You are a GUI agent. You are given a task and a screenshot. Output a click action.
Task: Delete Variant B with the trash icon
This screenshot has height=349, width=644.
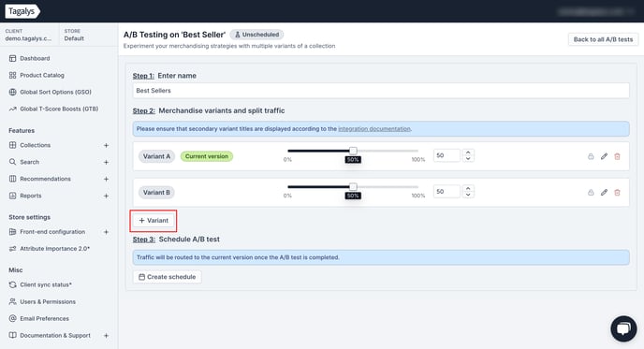tap(617, 193)
